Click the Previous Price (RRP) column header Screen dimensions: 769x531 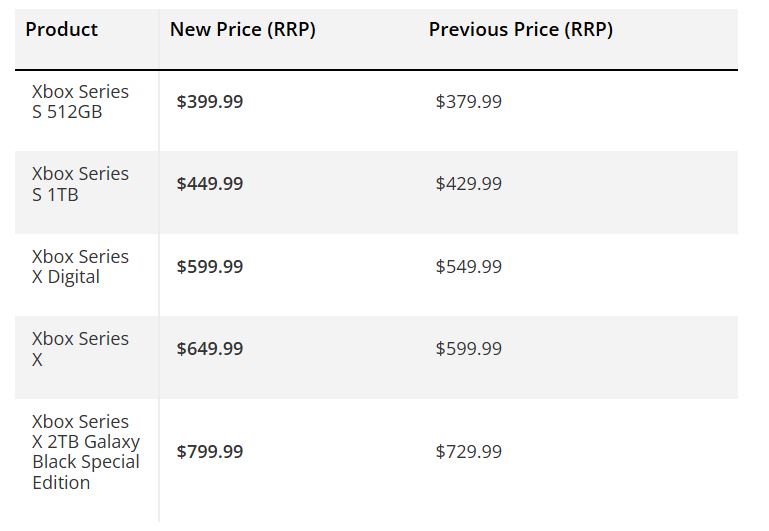tap(520, 30)
